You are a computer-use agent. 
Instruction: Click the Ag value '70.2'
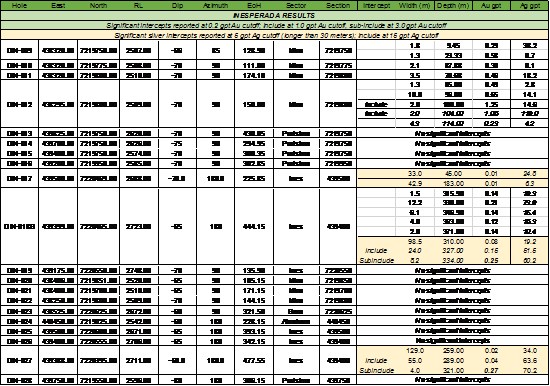tap(530, 370)
